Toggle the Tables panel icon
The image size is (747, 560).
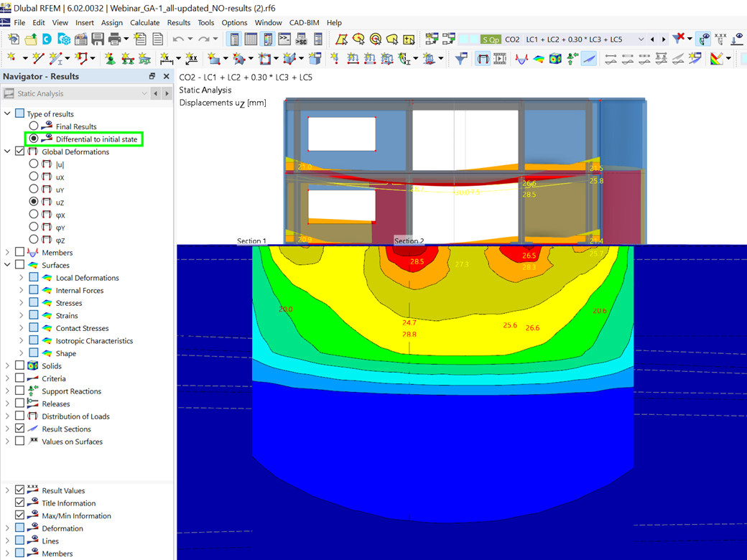pos(251,39)
